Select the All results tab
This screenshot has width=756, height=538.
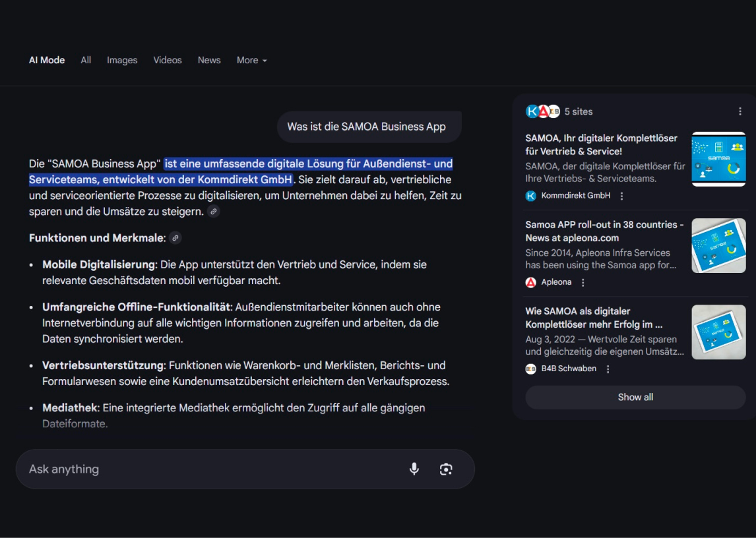(86, 60)
